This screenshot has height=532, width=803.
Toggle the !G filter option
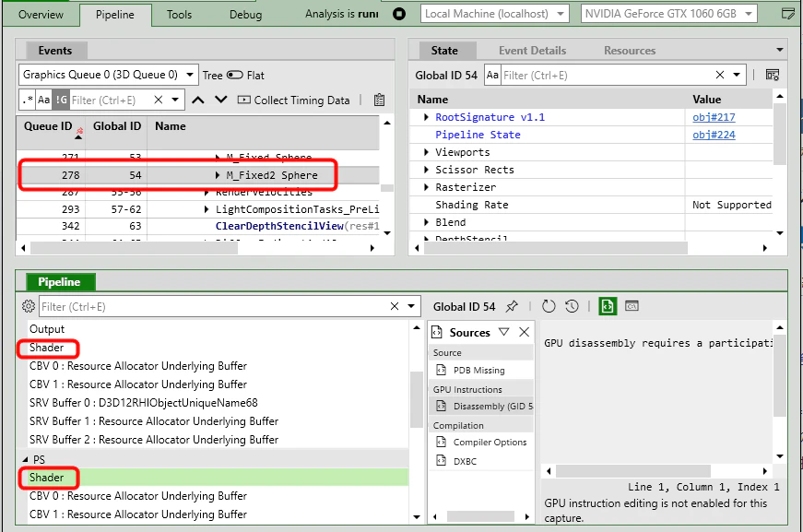[x=61, y=100]
